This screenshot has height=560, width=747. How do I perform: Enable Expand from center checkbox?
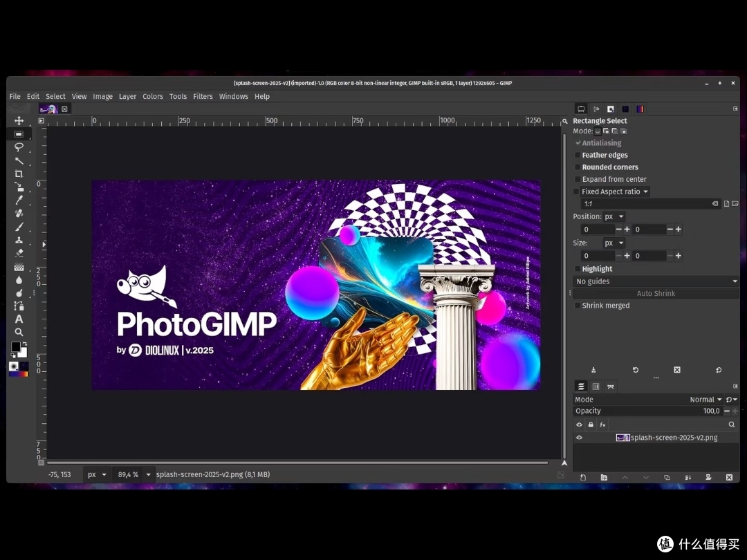pyautogui.click(x=578, y=180)
